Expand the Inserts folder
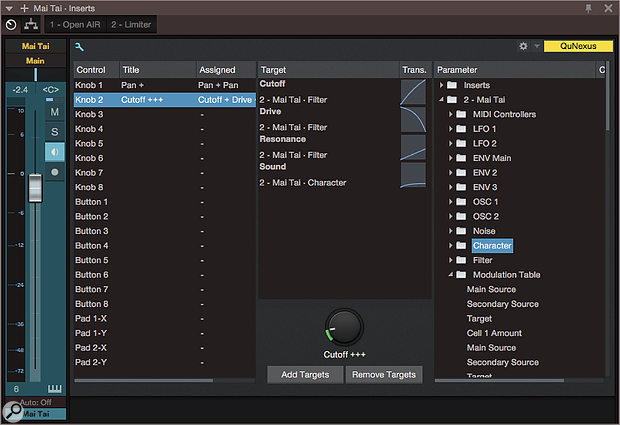620x425 pixels. coord(441,85)
